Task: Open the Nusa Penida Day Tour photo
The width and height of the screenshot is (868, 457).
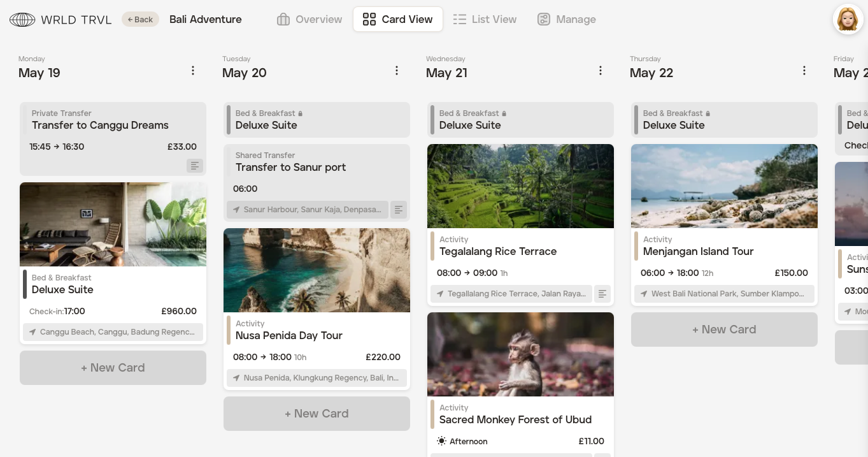Action: (x=317, y=270)
